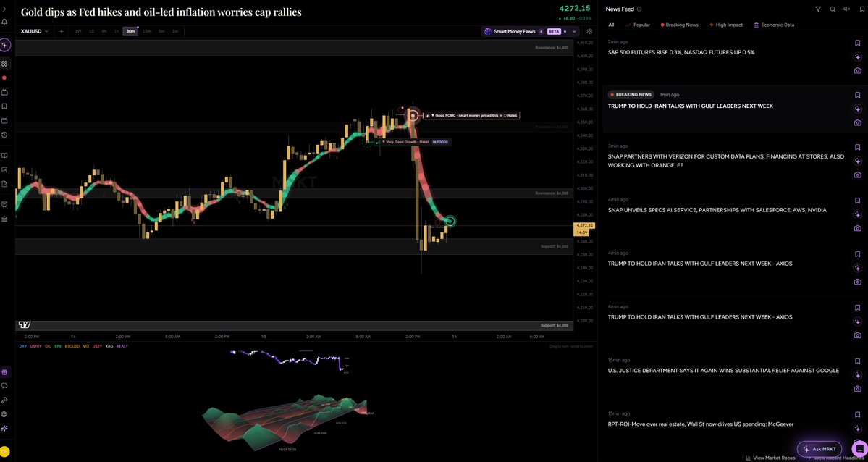Open notifications bell in left sidebar
Screen dimensions: 868x462
pos(4,22)
